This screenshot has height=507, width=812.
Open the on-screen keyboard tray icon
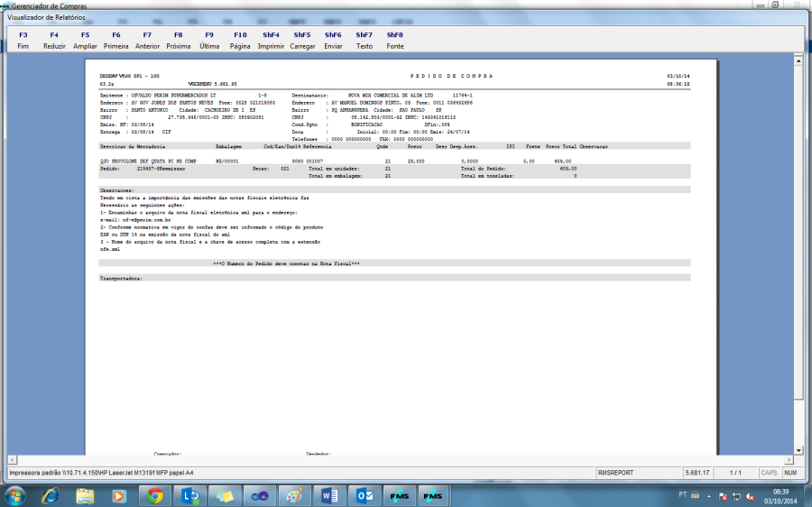(x=696, y=495)
